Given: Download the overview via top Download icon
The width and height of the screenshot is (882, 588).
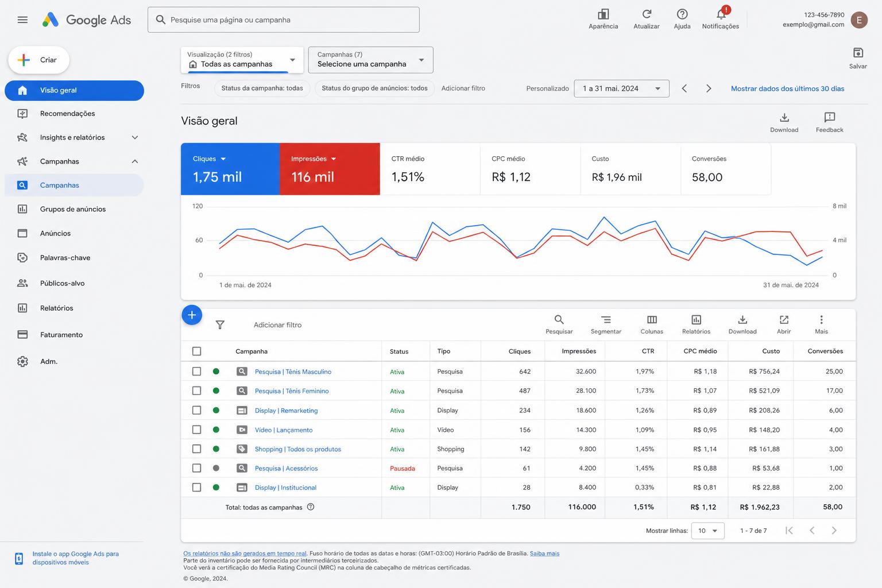Looking at the screenshot, I should pos(784,118).
